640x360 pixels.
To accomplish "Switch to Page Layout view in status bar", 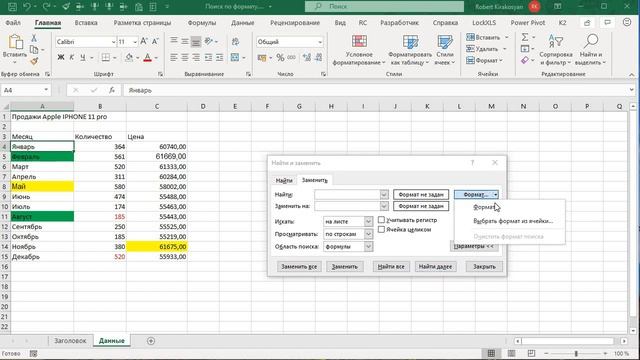I will tap(511, 353).
